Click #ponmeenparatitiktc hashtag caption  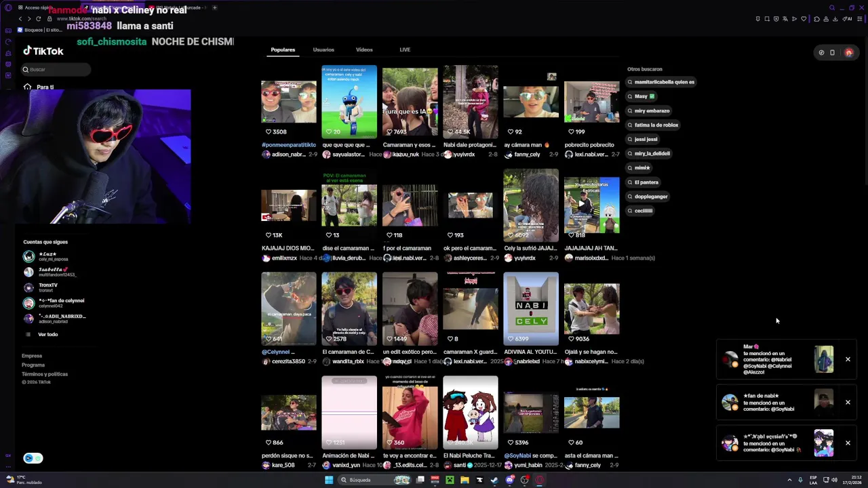[289, 145]
